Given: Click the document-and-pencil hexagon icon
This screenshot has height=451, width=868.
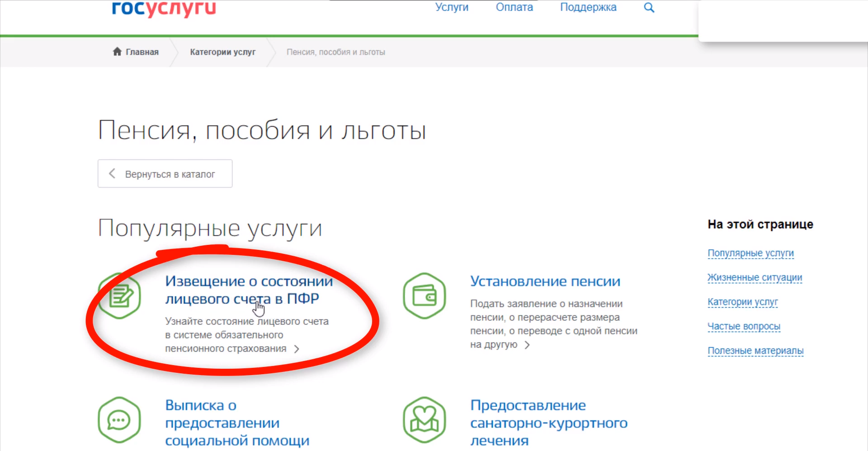Looking at the screenshot, I should [120, 296].
